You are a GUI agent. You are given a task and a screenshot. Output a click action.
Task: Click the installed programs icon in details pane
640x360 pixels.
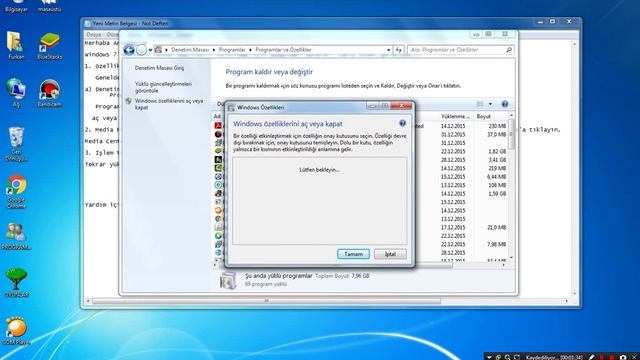[228, 280]
